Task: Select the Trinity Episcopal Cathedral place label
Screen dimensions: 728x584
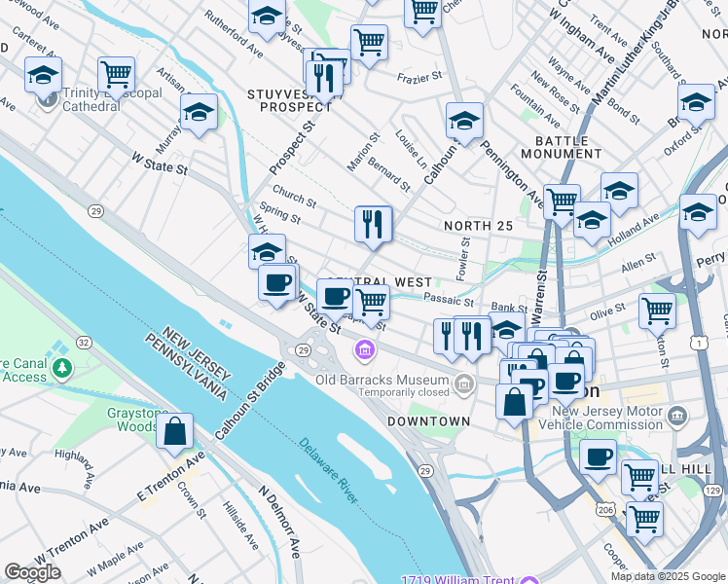Action: [112, 100]
